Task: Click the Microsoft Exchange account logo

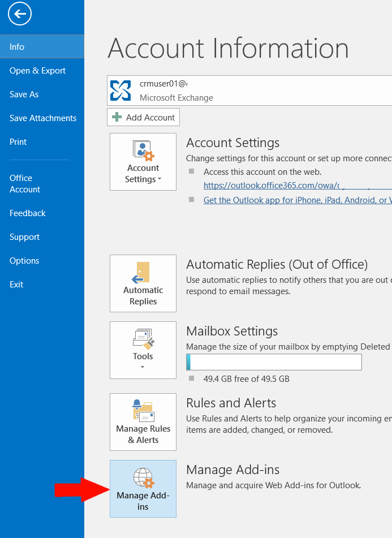Action: (x=120, y=91)
